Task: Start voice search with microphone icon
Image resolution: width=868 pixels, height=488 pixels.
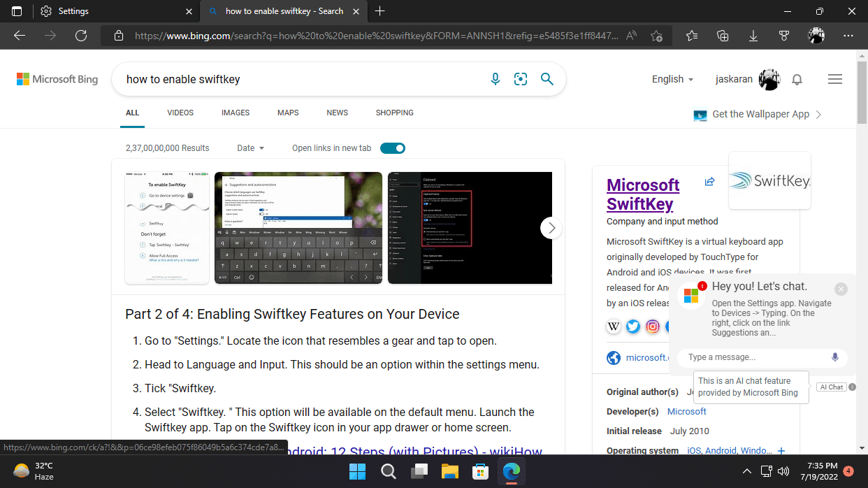Action: 496,79
